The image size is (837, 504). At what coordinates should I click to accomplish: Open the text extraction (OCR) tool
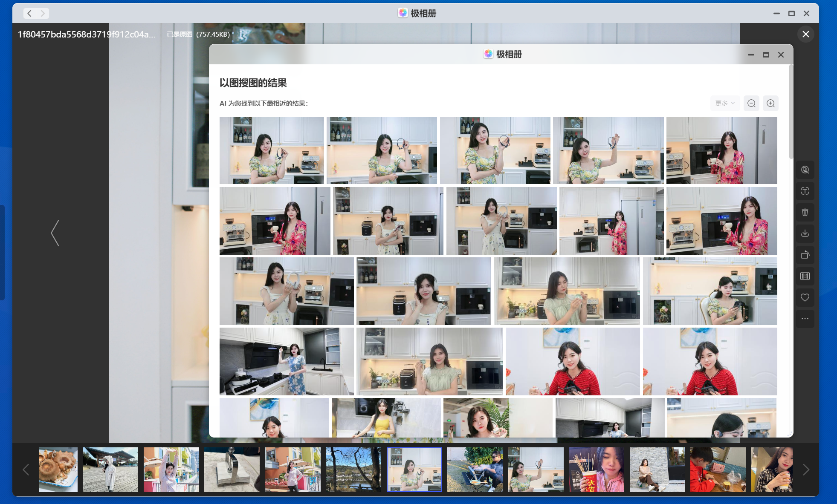(x=805, y=191)
